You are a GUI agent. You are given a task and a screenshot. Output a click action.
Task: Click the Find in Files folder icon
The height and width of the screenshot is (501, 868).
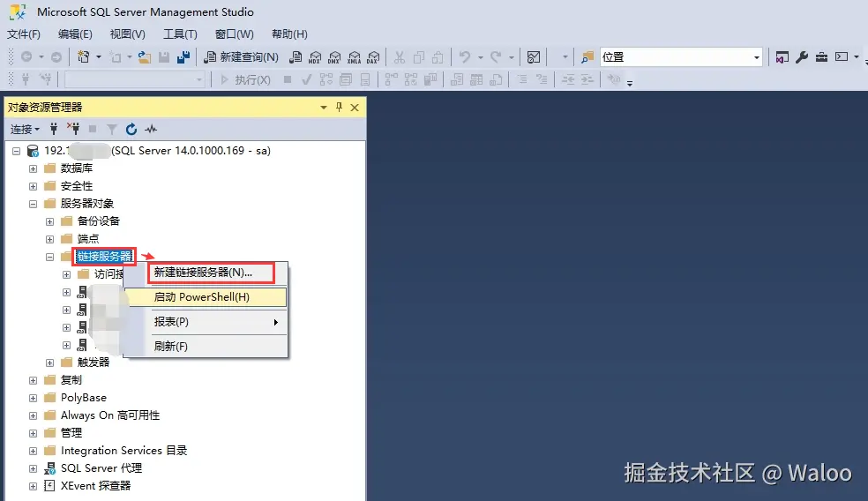click(587, 57)
